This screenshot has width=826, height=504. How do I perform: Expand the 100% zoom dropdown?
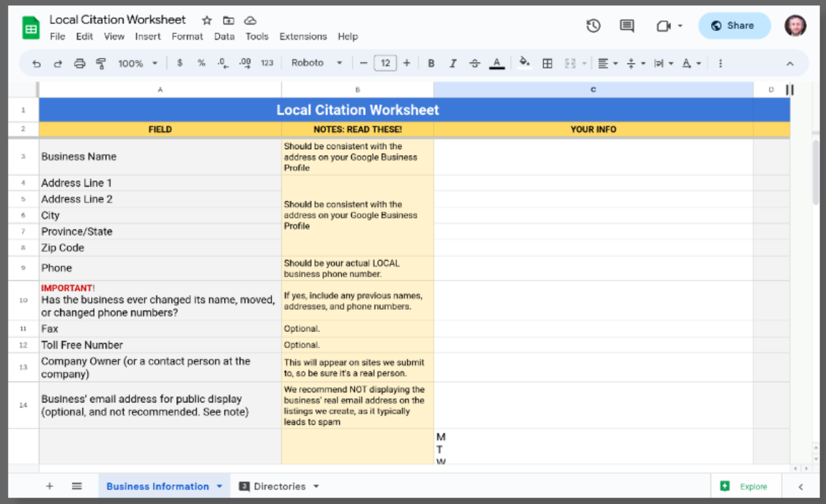tap(137, 63)
